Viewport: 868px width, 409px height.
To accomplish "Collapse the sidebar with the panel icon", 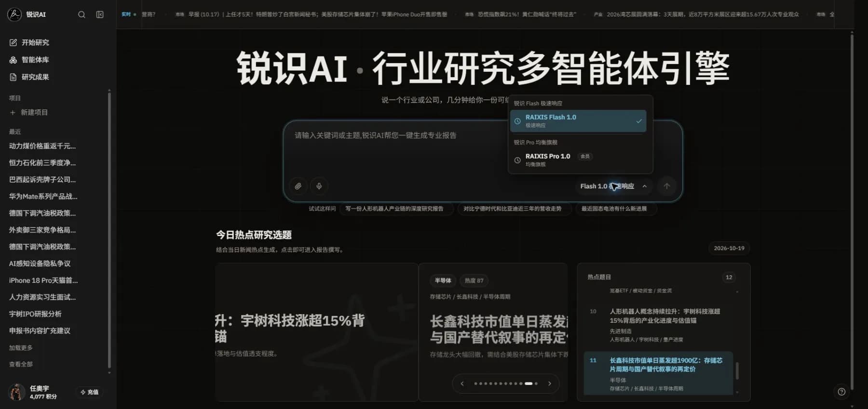I will [100, 14].
